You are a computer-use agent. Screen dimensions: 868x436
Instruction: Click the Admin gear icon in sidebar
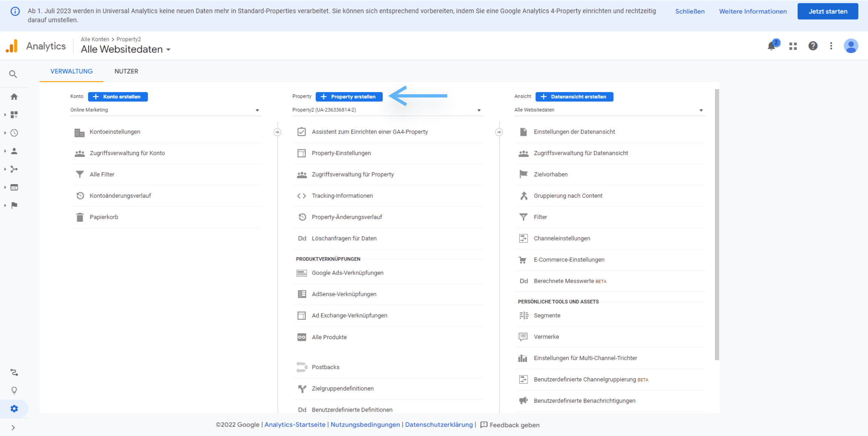click(14, 409)
